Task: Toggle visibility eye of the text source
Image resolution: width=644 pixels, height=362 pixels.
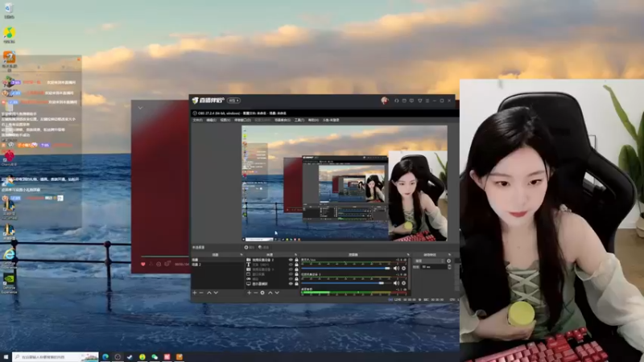Action: tap(291, 265)
